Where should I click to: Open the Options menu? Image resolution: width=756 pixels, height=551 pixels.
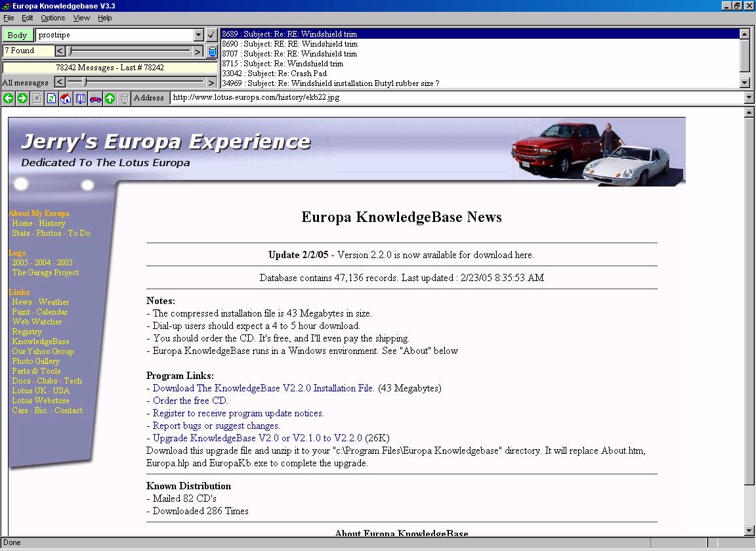click(x=53, y=18)
